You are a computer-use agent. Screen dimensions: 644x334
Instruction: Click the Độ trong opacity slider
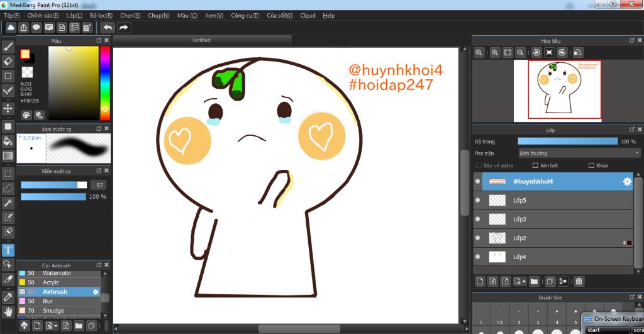coord(568,142)
